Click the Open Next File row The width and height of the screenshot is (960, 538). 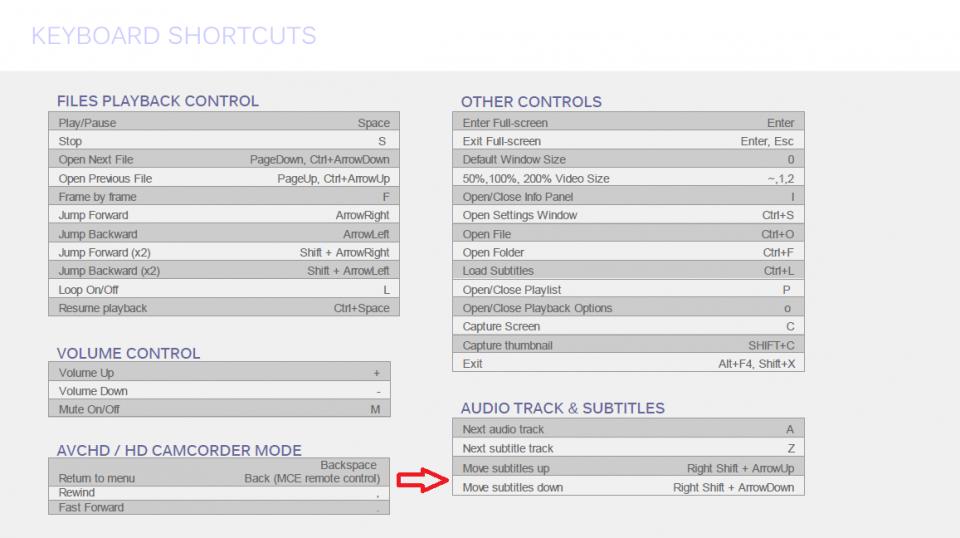(x=223, y=160)
